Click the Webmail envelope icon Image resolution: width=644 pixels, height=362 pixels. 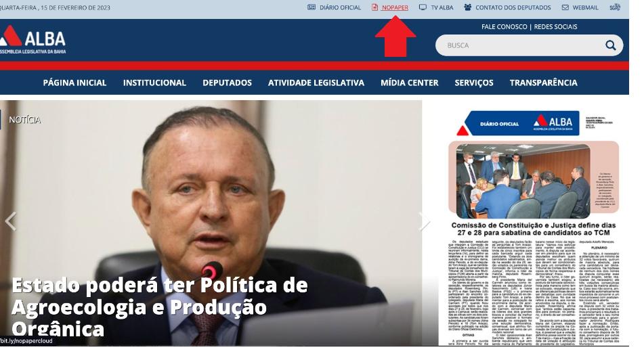pyautogui.click(x=565, y=7)
